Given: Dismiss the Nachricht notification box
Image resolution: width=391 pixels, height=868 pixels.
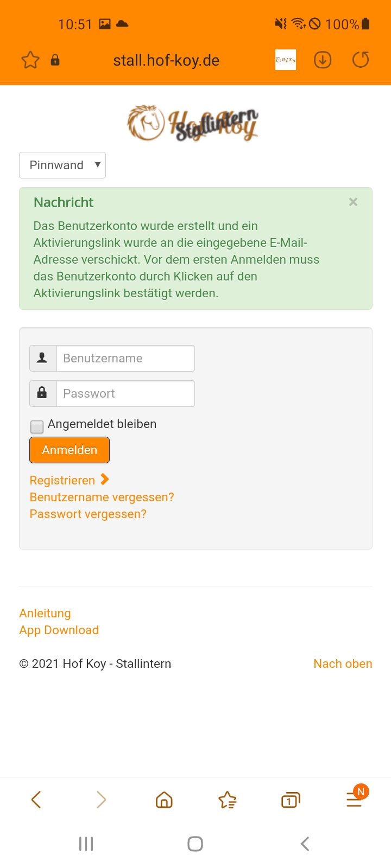Looking at the screenshot, I should (x=353, y=202).
